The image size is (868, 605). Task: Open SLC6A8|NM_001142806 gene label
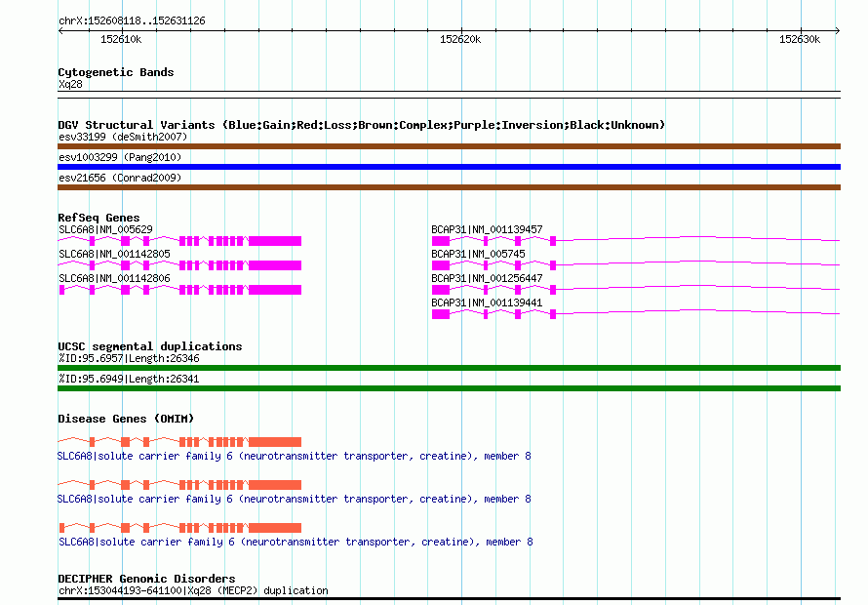coord(114,278)
